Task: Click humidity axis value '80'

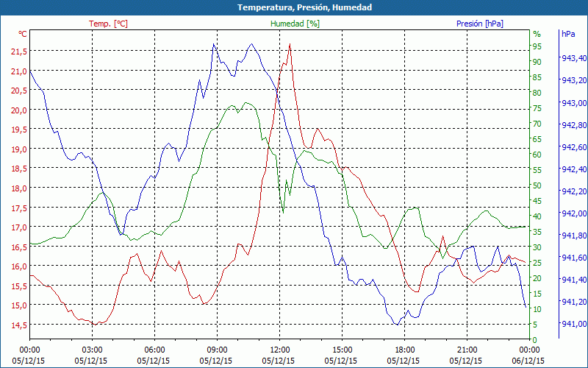Action: click(537, 93)
